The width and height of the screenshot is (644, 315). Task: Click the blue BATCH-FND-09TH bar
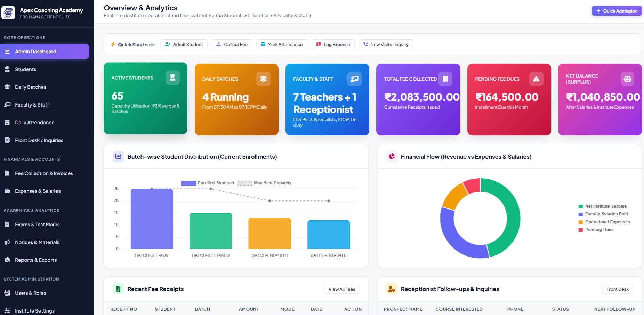[x=329, y=235]
